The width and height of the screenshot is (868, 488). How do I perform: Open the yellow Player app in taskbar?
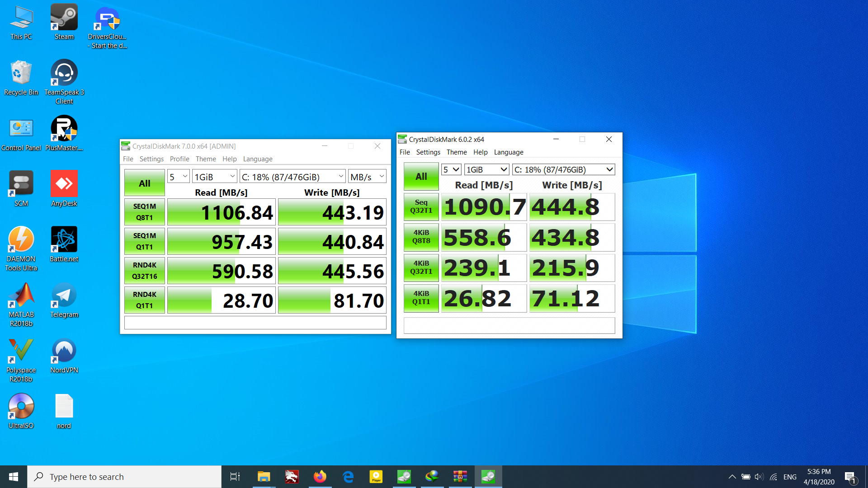point(376,477)
